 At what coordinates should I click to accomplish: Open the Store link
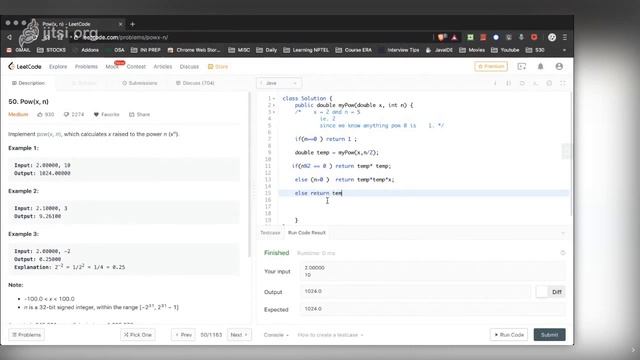coord(218,67)
